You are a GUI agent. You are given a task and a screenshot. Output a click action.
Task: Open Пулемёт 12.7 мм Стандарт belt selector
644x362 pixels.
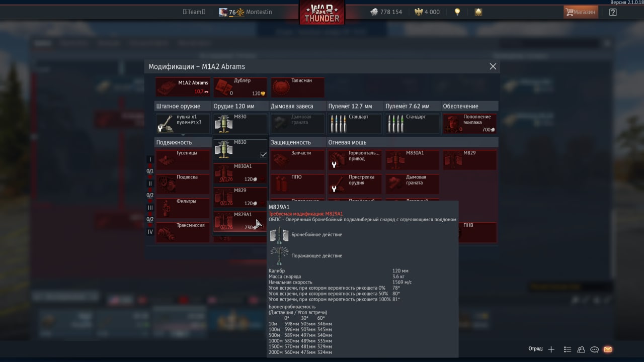[355, 123]
